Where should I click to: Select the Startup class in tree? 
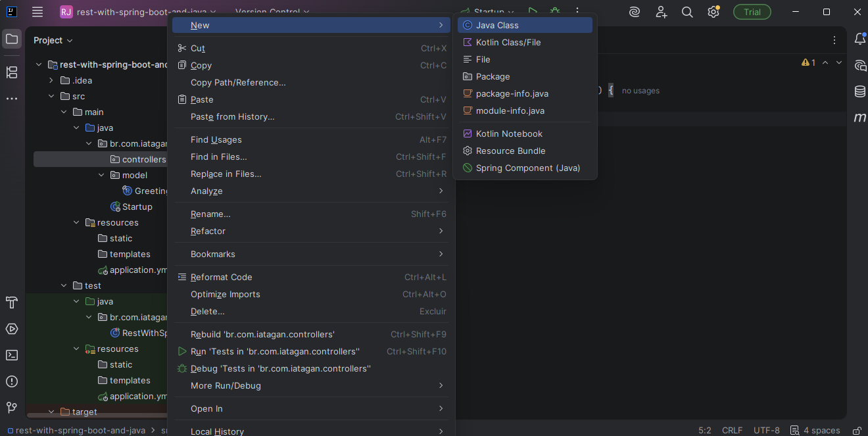click(x=137, y=206)
